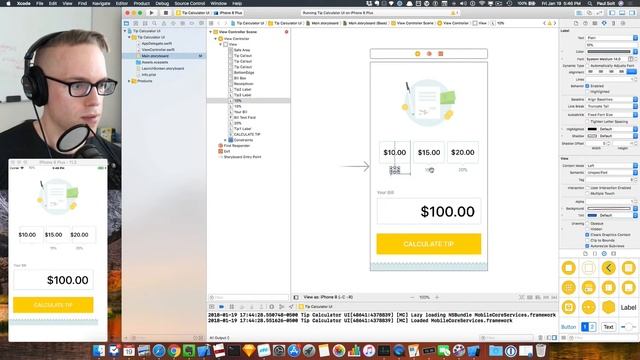
Task: Click the Stop button in Xcode toolbar
Action: (x=166, y=13)
